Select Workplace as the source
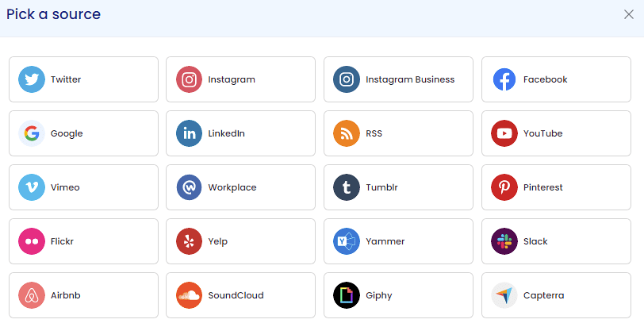The width and height of the screenshot is (644, 327). pyautogui.click(x=240, y=187)
